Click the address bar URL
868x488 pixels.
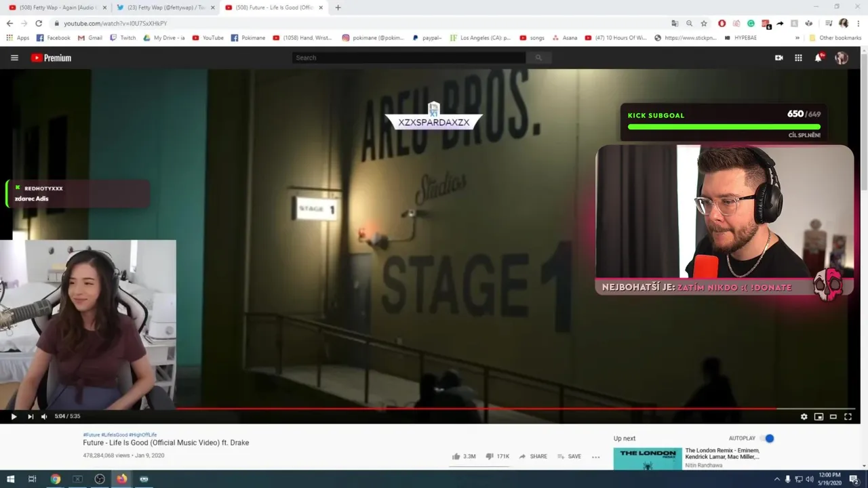pyautogui.click(x=115, y=23)
